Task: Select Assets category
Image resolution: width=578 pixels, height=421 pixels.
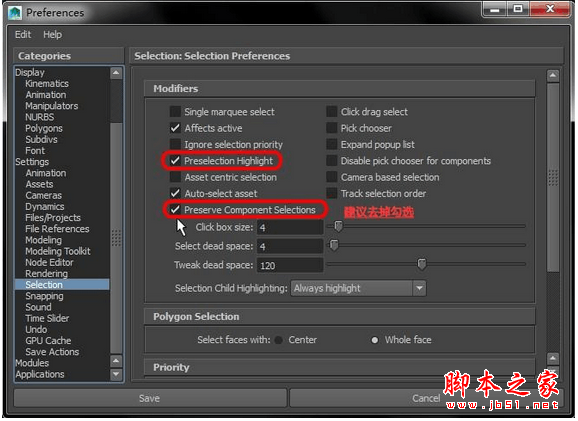Action: [39, 184]
